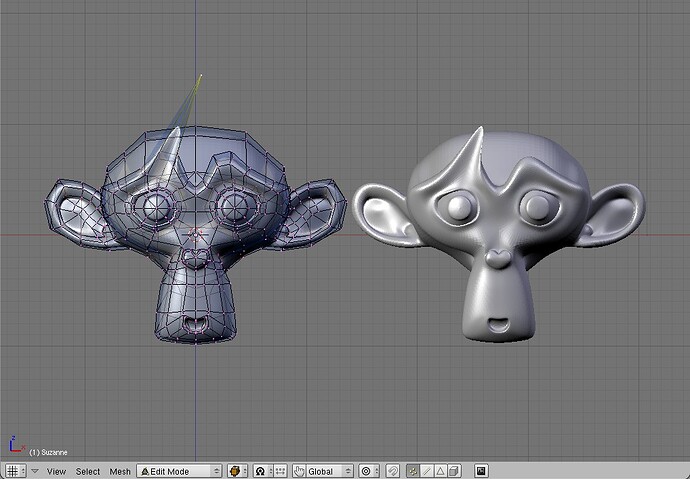Enable vertex select mode
This screenshot has width=690, height=479.
coord(413,471)
